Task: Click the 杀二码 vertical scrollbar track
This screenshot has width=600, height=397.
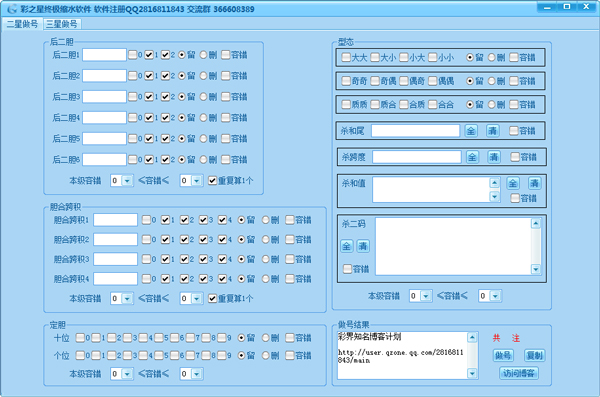Action: (536, 247)
